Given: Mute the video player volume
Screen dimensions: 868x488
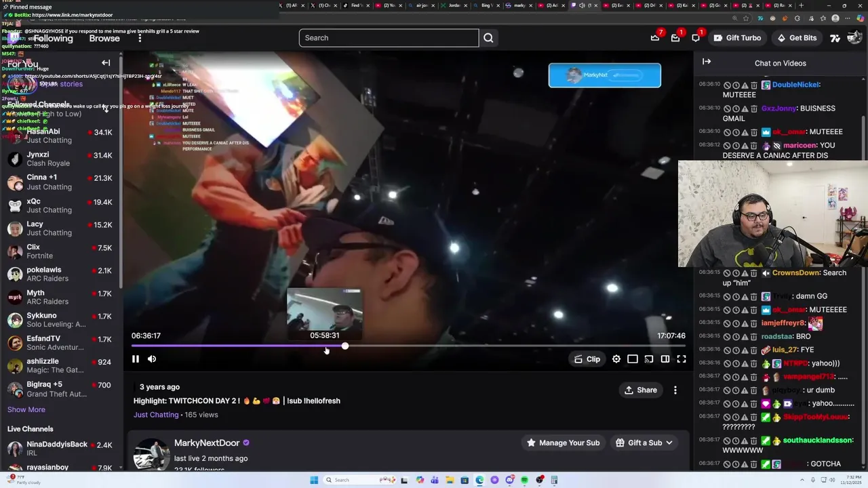Looking at the screenshot, I should 152,359.
